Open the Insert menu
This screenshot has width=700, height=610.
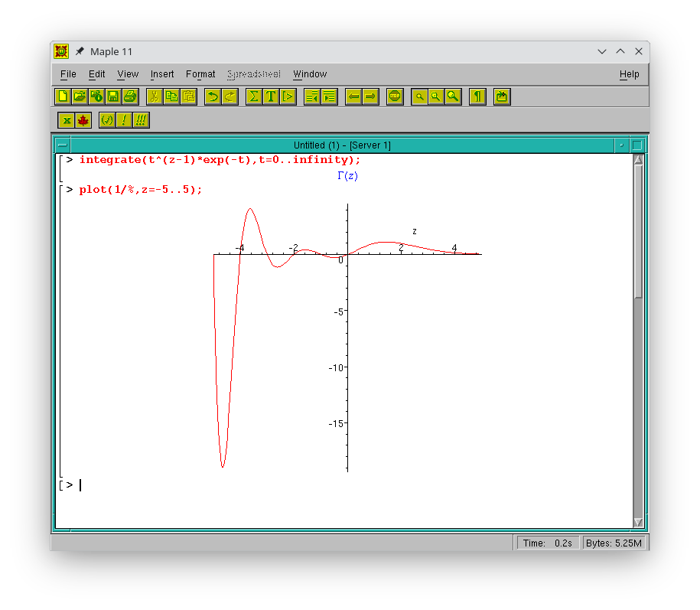point(162,74)
